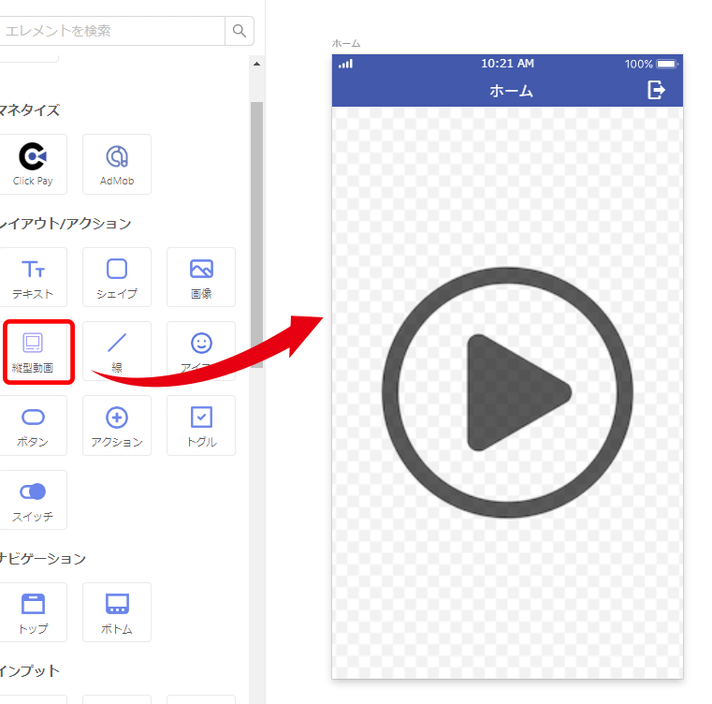Select the トップ navigation element

tap(33, 613)
